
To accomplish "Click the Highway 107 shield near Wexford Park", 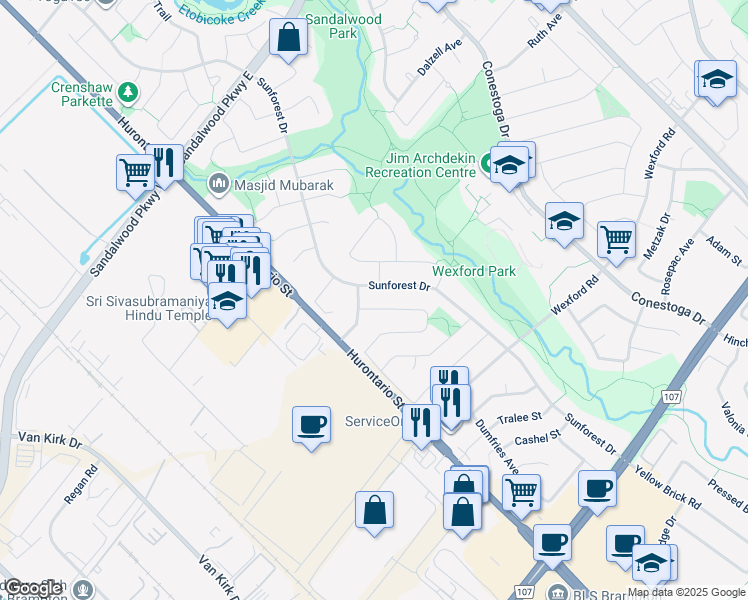I will coord(671,396).
